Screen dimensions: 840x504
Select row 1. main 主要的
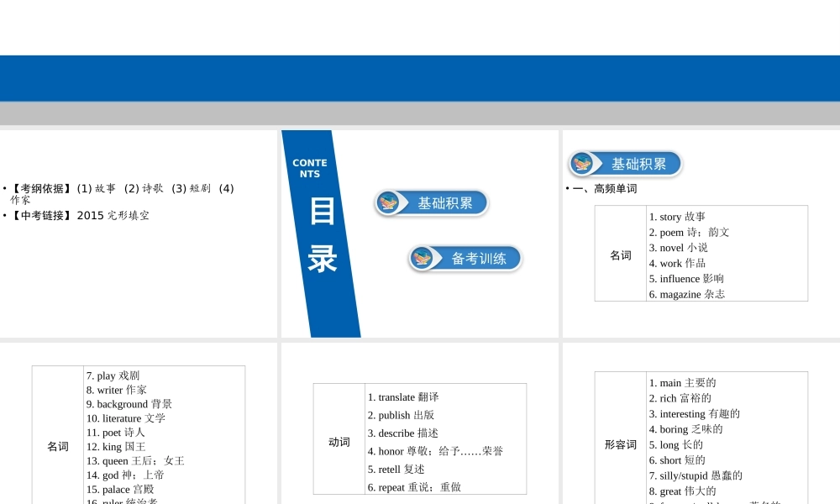click(682, 382)
